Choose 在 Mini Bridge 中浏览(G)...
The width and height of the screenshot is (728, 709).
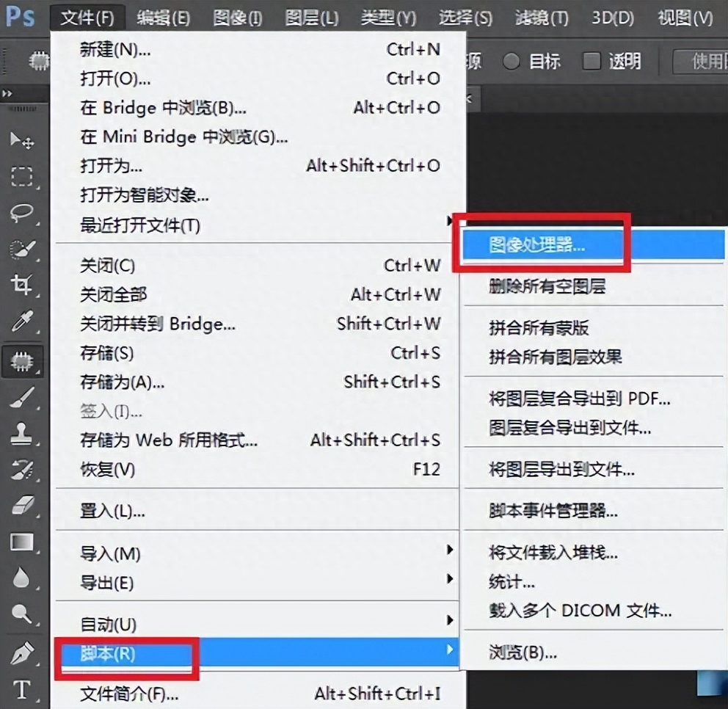point(258,137)
